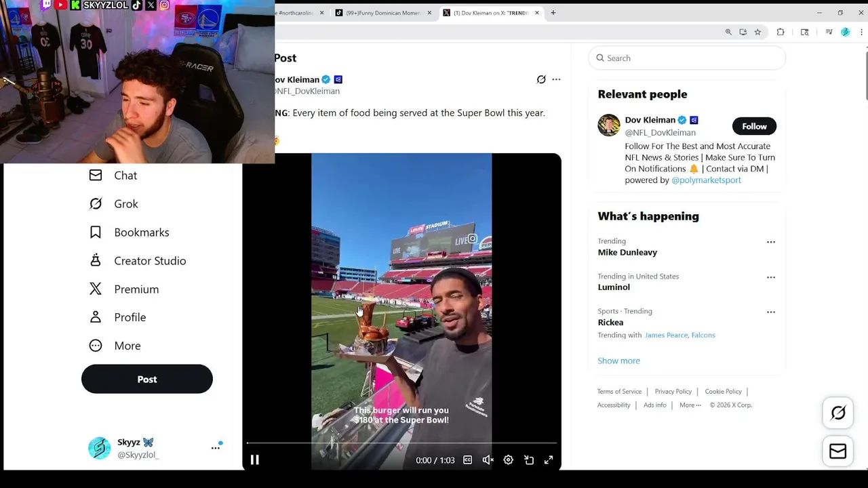Open options for Rickea trend
The width and height of the screenshot is (868, 488).
coord(770,312)
